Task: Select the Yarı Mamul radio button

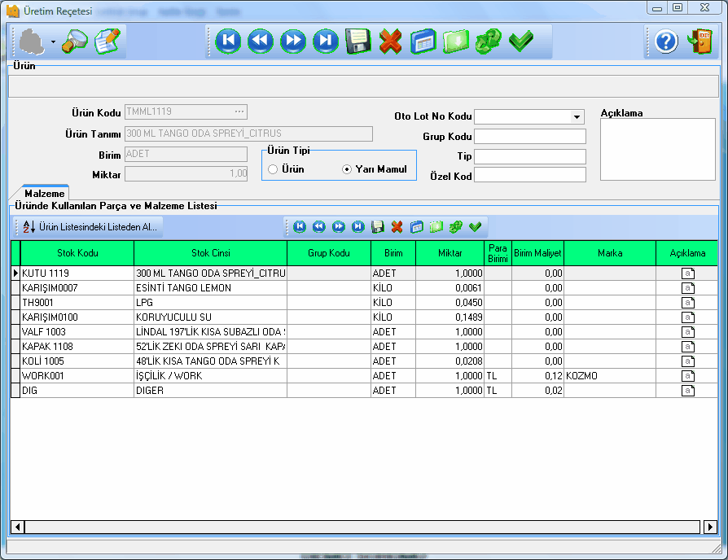Action: (346, 169)
